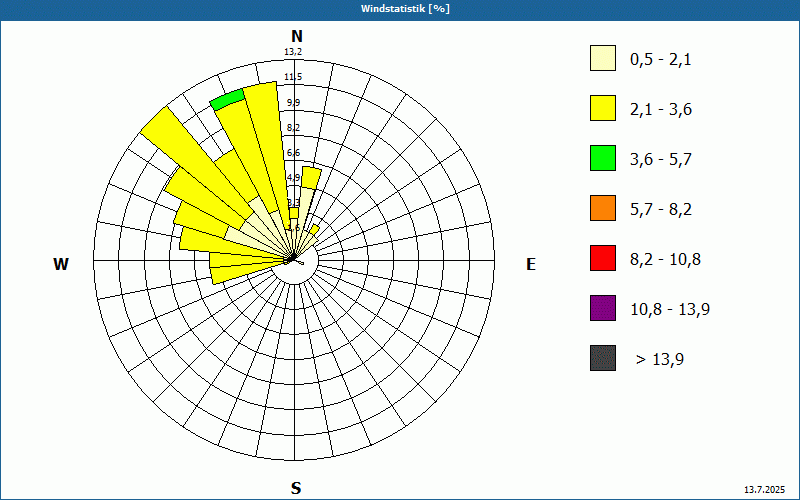Image resolution: width=800 pixels, height=500 pixels.
Task: Click the N compass label
Action: coord(296,36)
